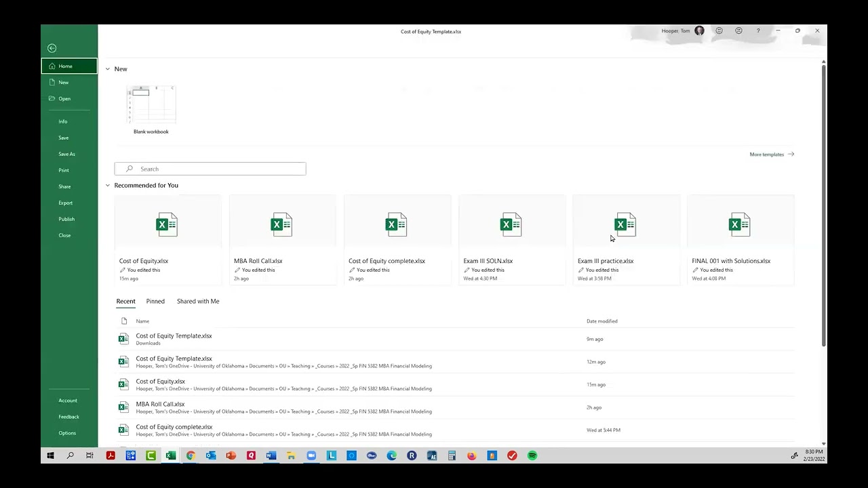Screen dimensions: 868x488
Task: Open Zoom from the taskbar
Action: point(311,456)
